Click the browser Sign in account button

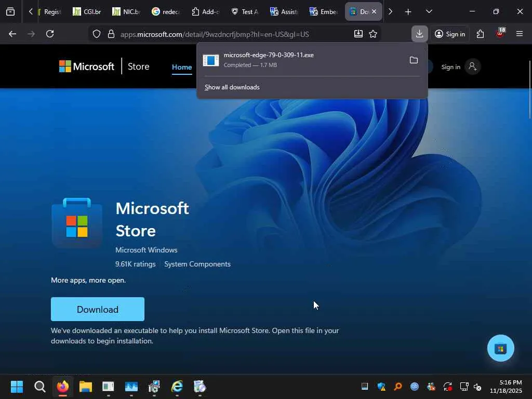(x=450, y=34)
